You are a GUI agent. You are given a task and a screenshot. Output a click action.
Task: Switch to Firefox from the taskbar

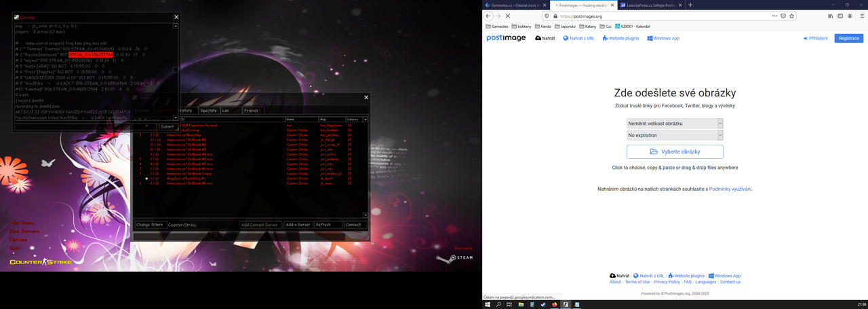(x=555, y=304)
